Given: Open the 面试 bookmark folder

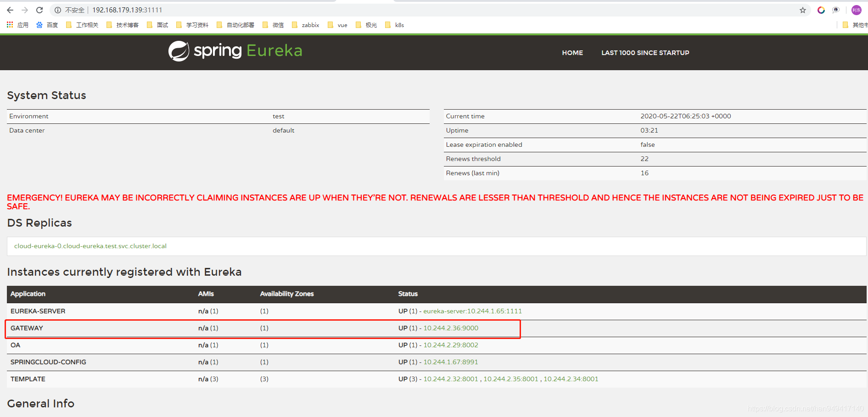Looking at the screenshot, I should [157, 25].
